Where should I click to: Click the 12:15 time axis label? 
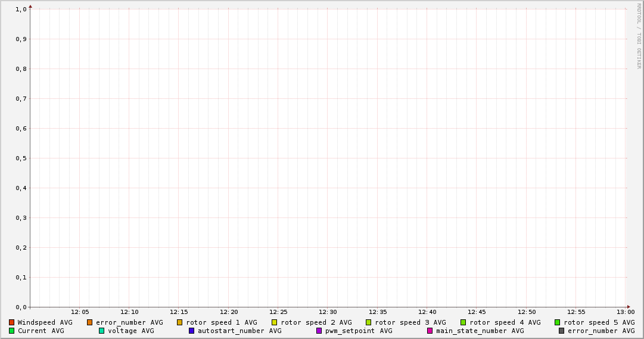tap(179, 312)
